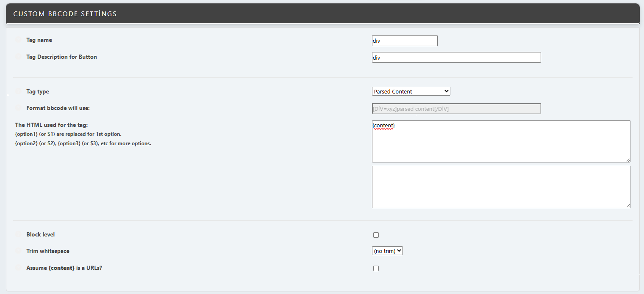Click the '{option1} (or $1)' help line
Viewport: 644px width, 294px height.
68,134
